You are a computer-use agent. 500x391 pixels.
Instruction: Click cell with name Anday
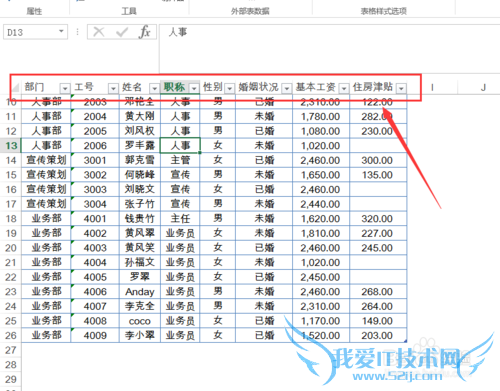click(x=140, y=292)
